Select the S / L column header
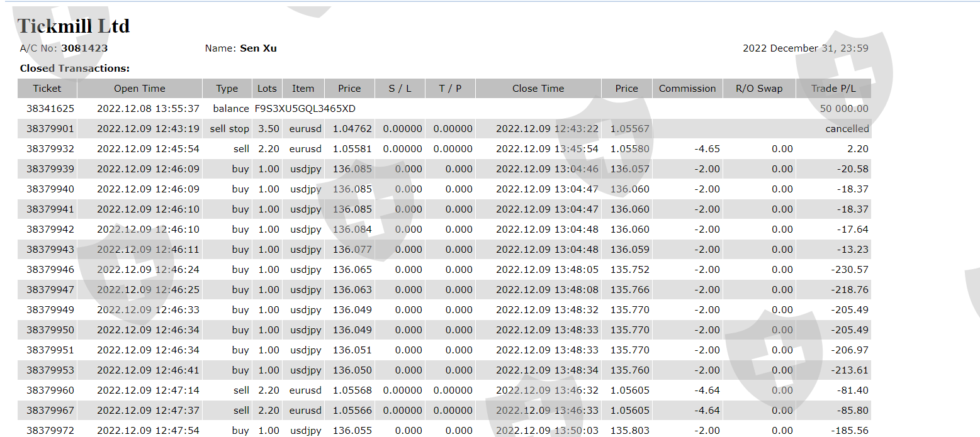Viewport: 980px width, 437px height. (x=400, y=89)
